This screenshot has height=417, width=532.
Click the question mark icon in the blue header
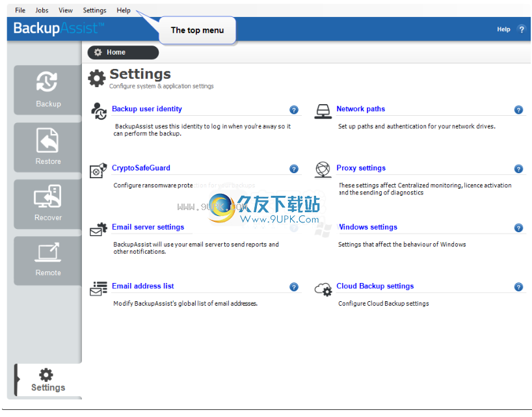[x=522, y=29]
